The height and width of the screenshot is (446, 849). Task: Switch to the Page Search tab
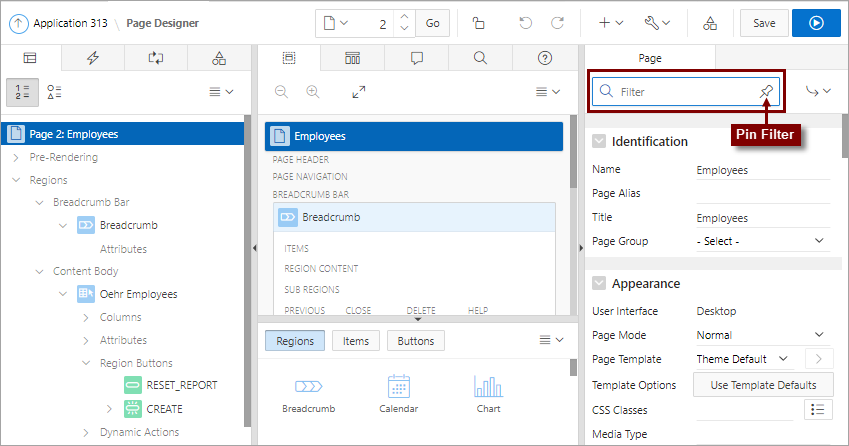480,58
